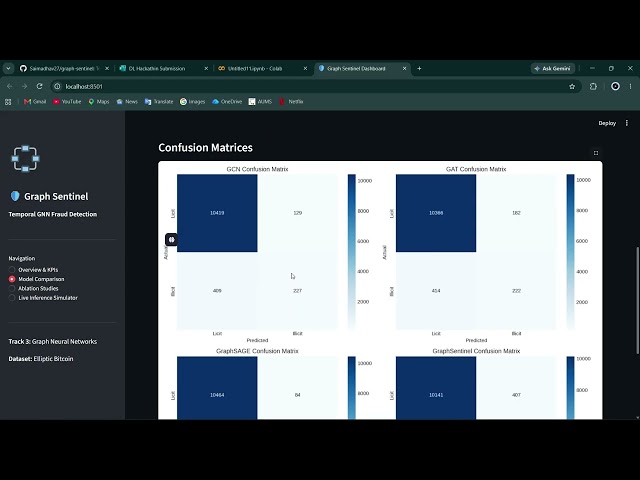The height and width of the screenshot is (480, 640).
Task: Click the GAT Confusion Matrix title
Action: click(x=476, y=169)
